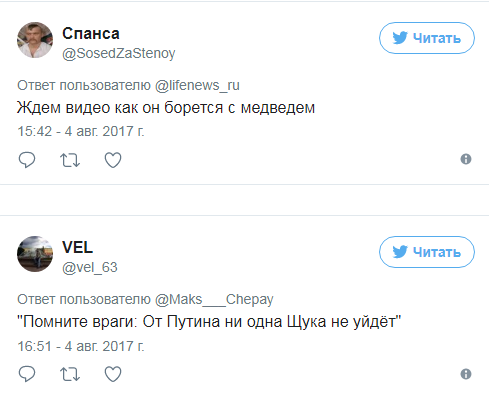Open the info icon on the Спанса tweet
Screen dimensions: 489x396
(x=466, y=159)
